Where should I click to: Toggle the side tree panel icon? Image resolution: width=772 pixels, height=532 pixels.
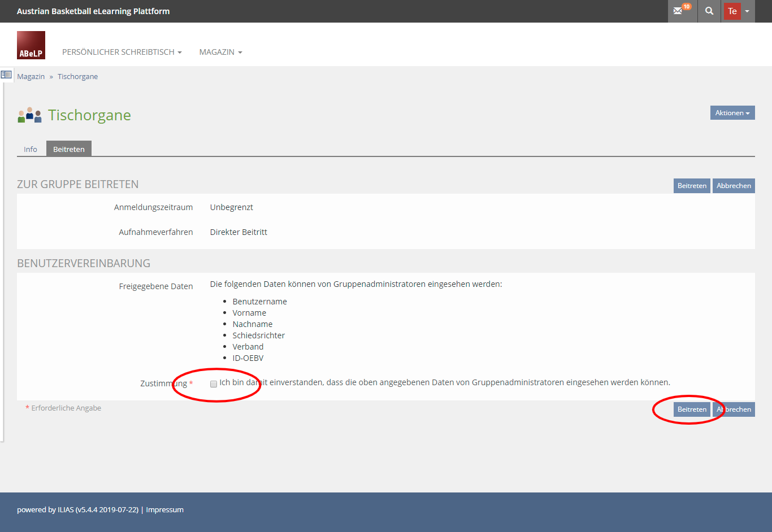click(x=6, y=75)
